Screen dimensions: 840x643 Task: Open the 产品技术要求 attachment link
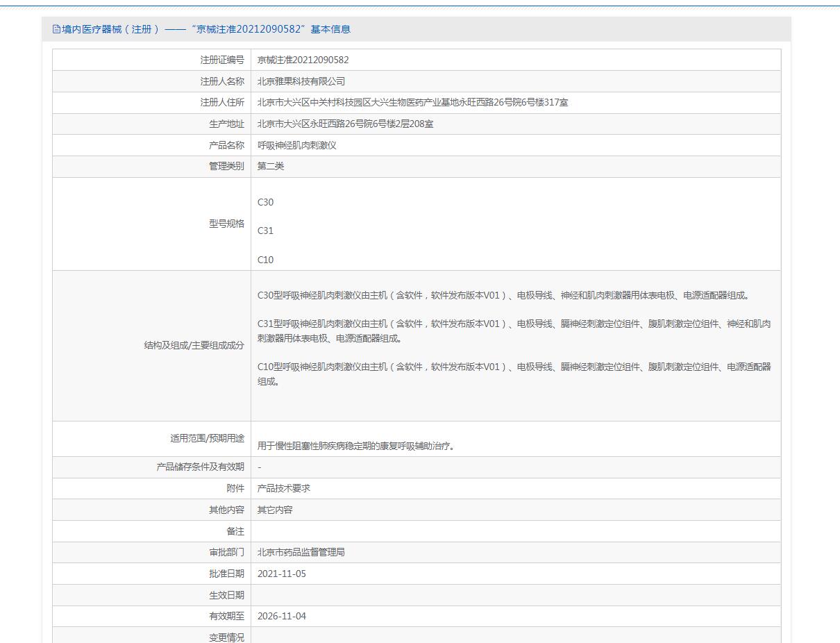tap(284, 488)
